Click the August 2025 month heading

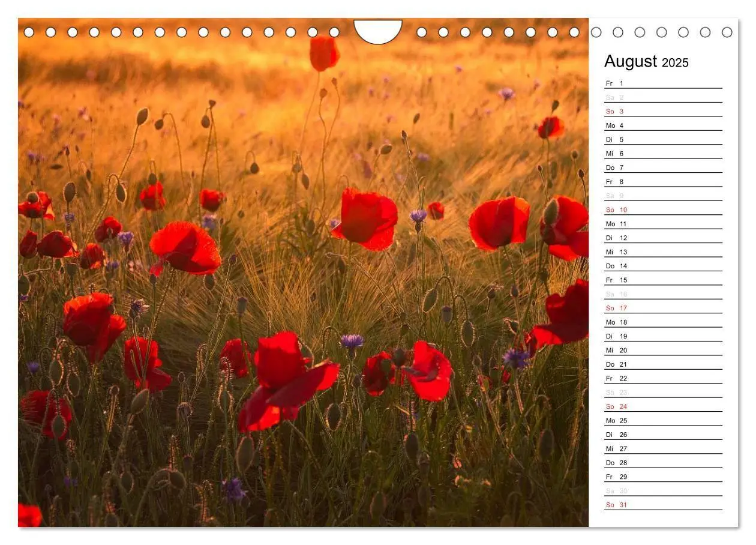pyautogui.click(x=646, y=61)
